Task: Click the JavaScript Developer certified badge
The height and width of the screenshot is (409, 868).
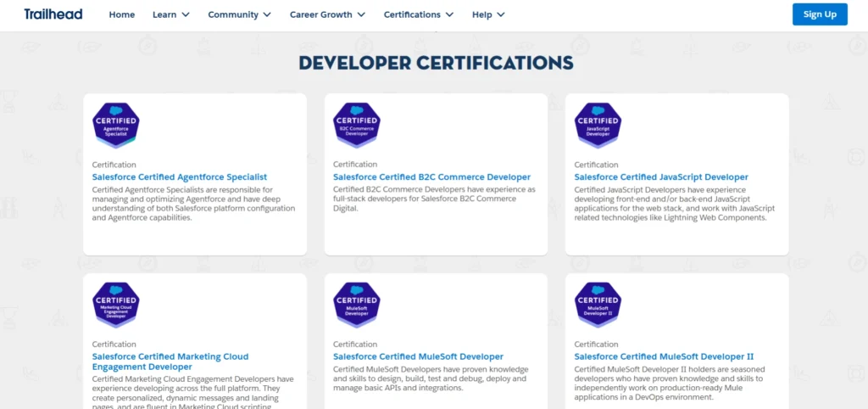Action: (x=598, y=126)
